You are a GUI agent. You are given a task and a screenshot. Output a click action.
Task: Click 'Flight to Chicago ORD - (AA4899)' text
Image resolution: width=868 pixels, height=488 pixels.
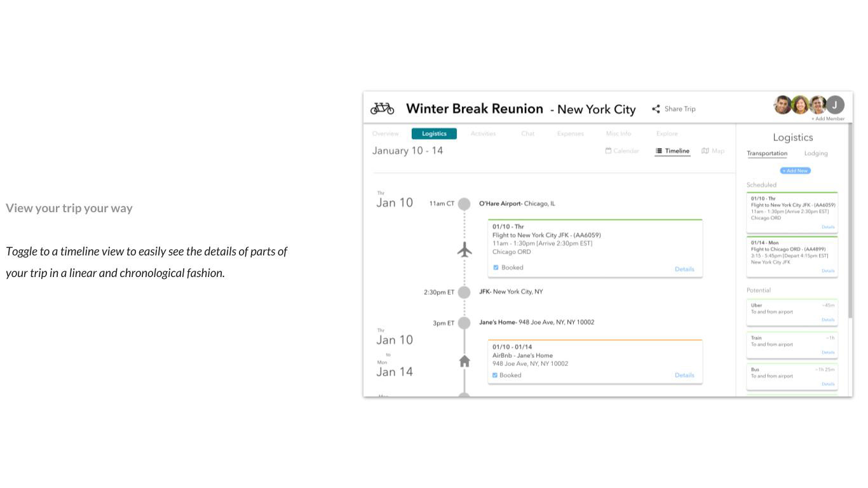point(788,249)
